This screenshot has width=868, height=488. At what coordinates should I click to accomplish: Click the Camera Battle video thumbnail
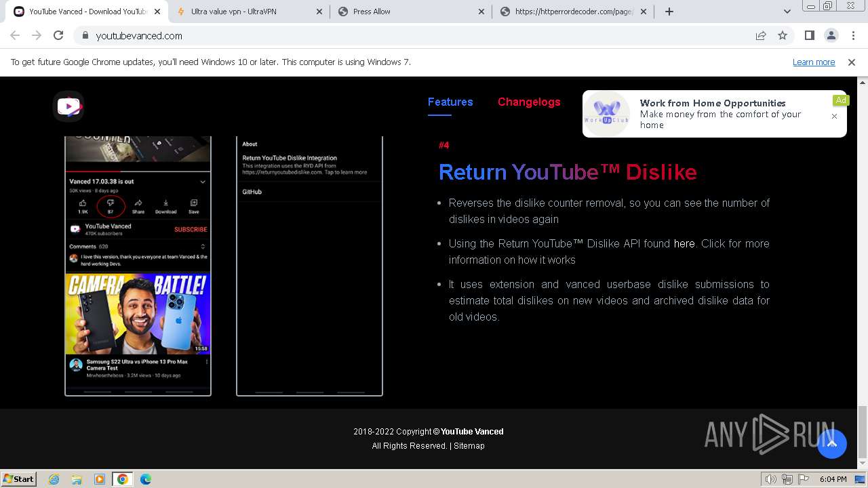pos(138,314)
